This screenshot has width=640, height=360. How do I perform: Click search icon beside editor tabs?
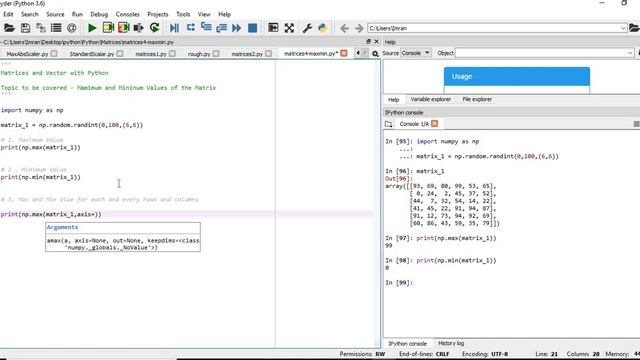[x=375, y=53]
